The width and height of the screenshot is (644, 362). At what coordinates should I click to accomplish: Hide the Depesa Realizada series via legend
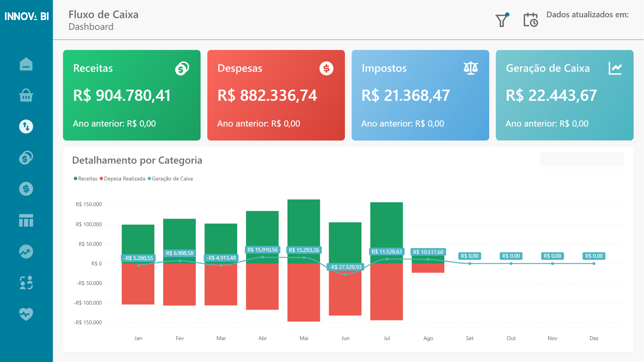(x=123, y=178)
